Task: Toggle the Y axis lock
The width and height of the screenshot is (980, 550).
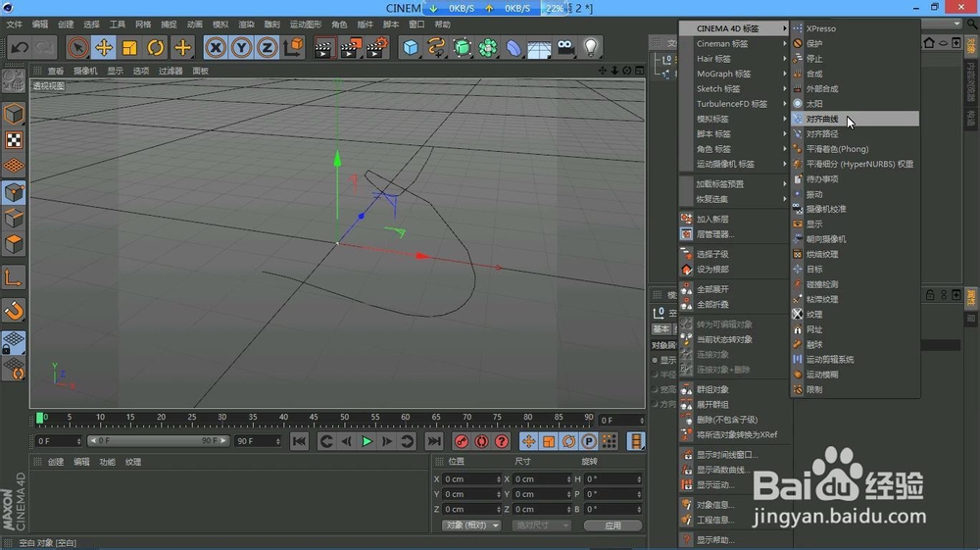Action: [241, 47]
